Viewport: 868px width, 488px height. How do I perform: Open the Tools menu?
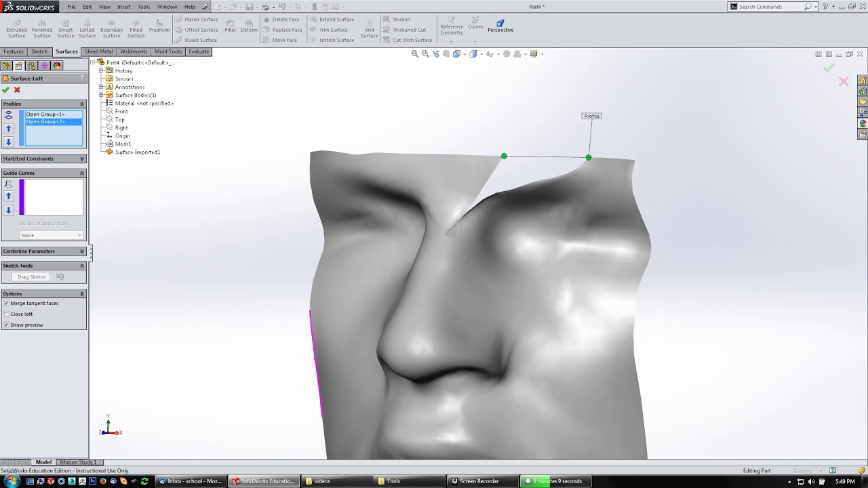click(144, 7)
